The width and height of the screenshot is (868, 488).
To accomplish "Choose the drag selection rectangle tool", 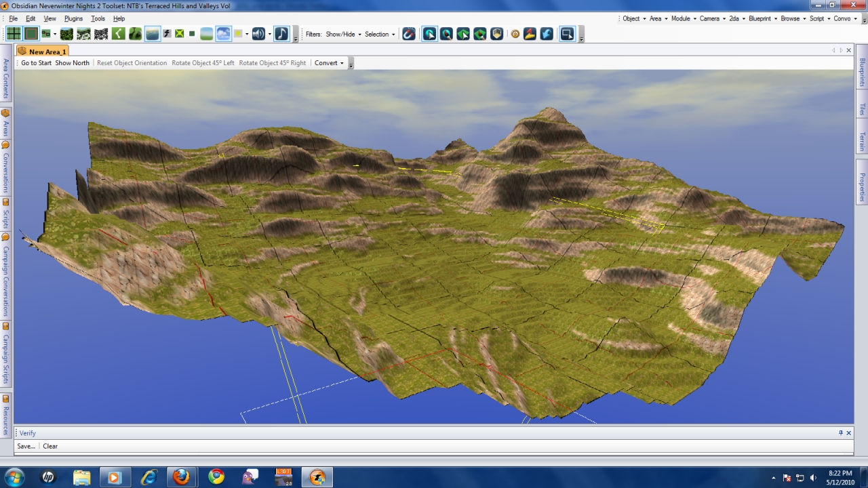I will coord(567,34).
